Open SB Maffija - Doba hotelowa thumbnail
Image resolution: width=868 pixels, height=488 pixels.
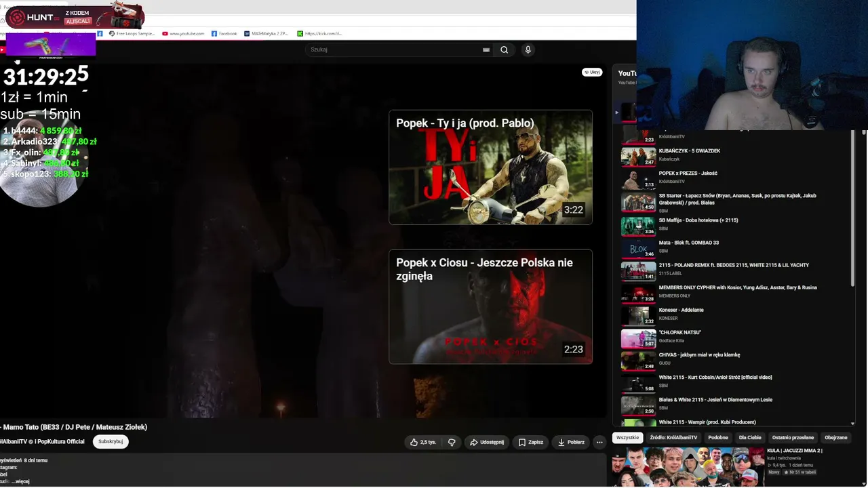[638, 226]
